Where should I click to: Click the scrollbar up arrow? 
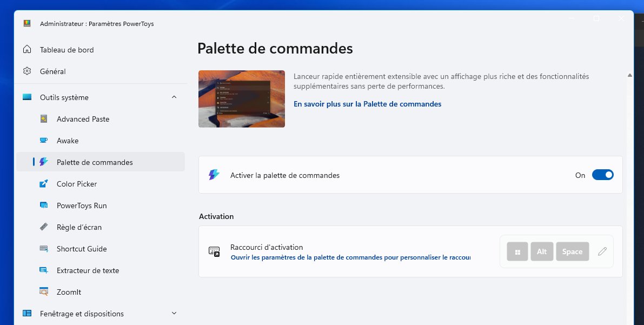[629, 75]
